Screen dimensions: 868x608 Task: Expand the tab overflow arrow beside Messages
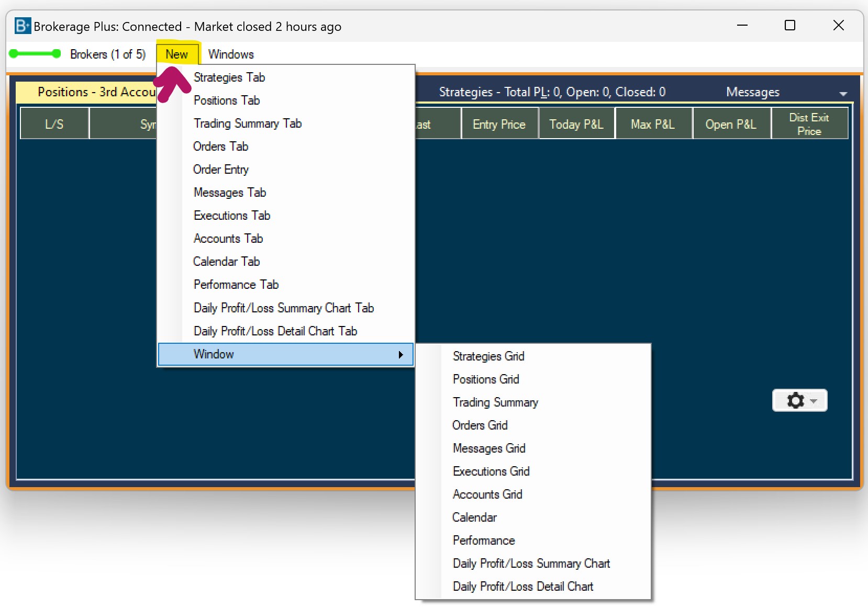[x=843, y=94]
